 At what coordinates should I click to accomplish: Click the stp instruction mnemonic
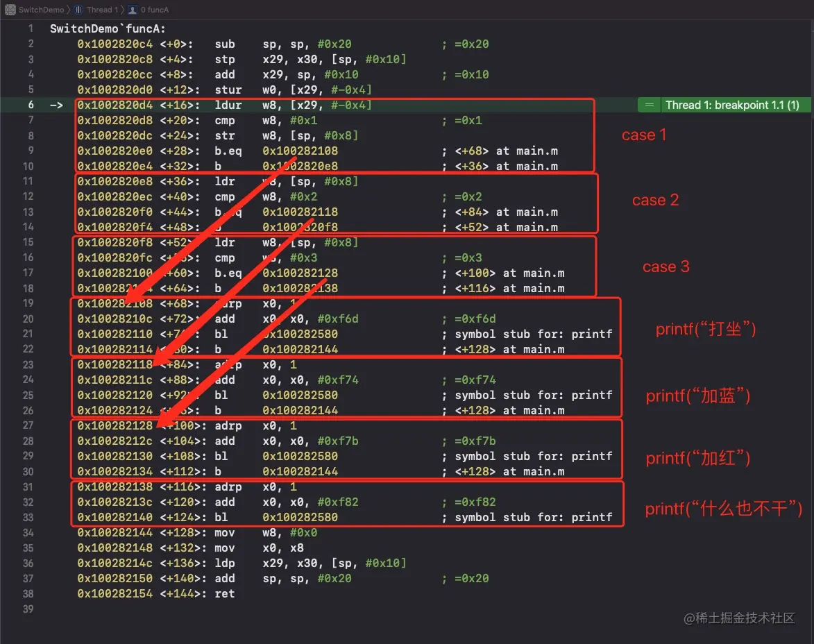[225, 59]
